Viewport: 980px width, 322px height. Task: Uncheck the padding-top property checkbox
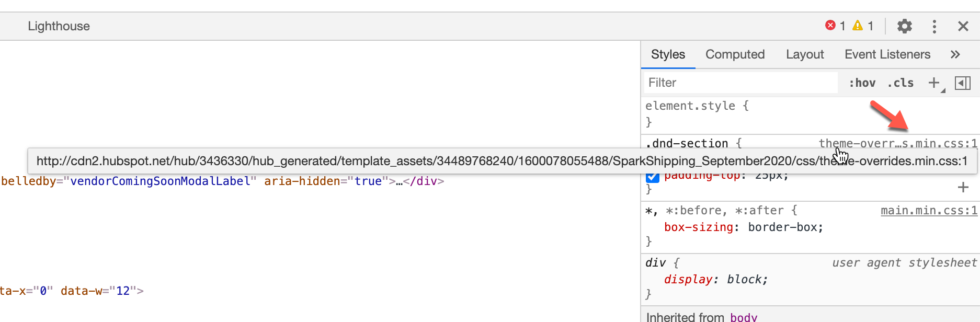point(653,177)
